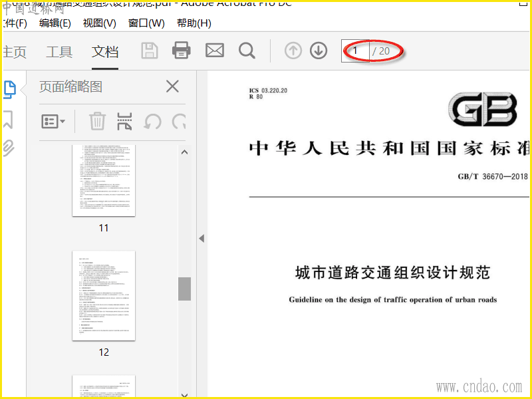Open page thumbnails panel icon

[10, 90]
